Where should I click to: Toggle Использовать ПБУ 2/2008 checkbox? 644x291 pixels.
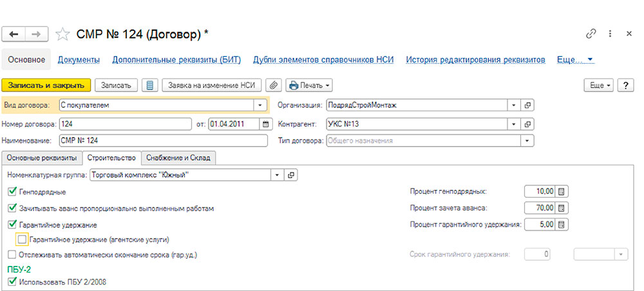(x=13, y=281)
